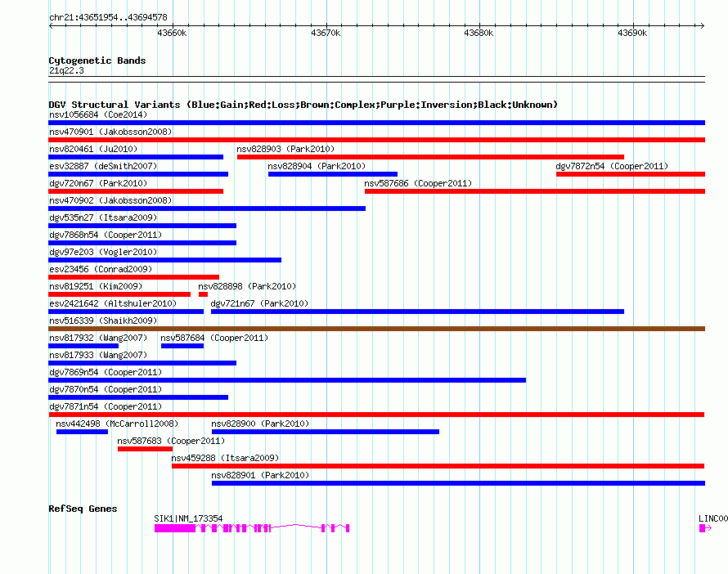Click the ruler's right arrowhead
This screenshot has height=574, width=728.
[703, 25]
